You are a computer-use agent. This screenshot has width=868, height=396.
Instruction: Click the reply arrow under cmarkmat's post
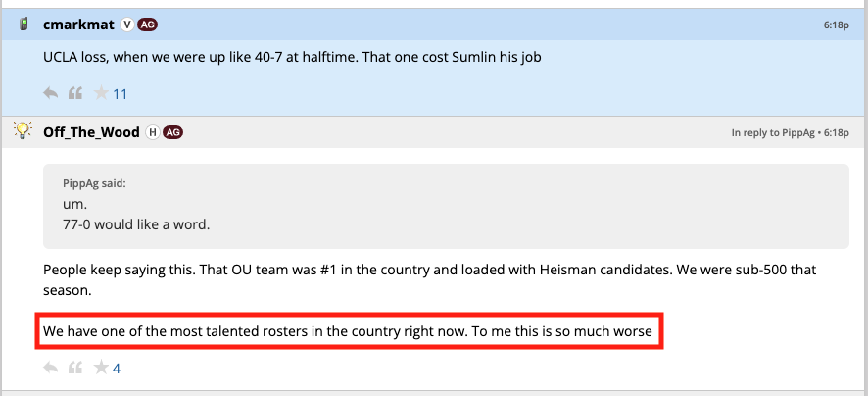(x=51, y=94)
